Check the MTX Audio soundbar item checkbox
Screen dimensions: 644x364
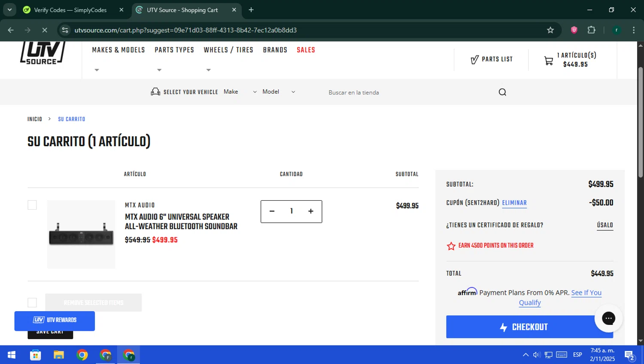[x=32, y=205]
